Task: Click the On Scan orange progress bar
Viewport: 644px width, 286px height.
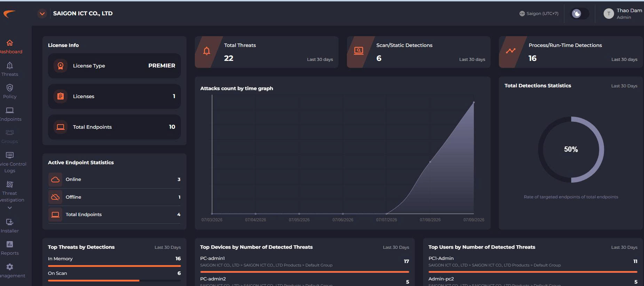Action: pos(94,280)
